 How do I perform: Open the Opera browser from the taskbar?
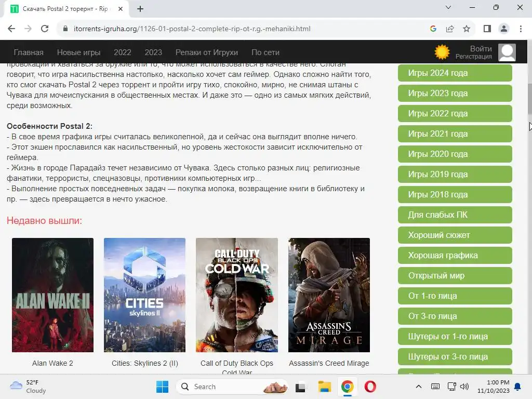tap(370, 387)
